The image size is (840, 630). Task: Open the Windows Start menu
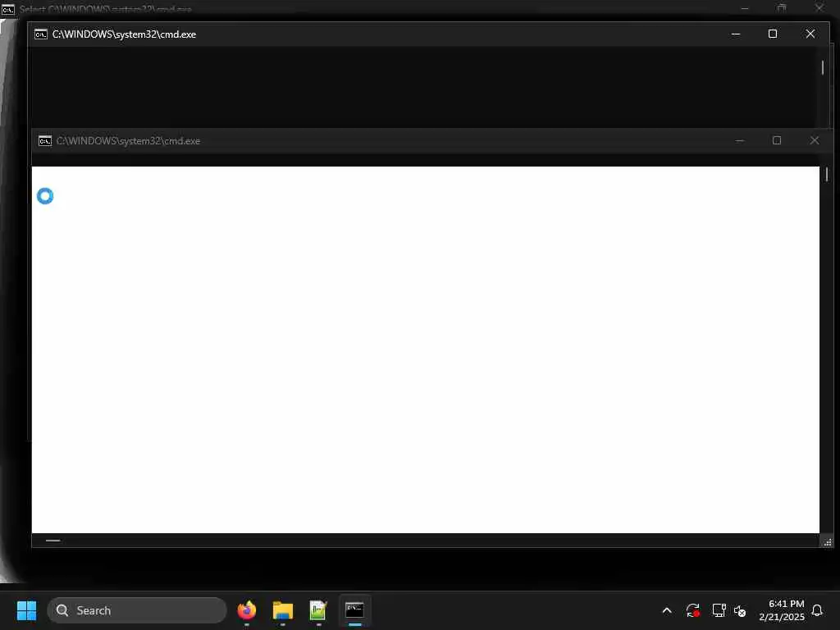[26, 610]
